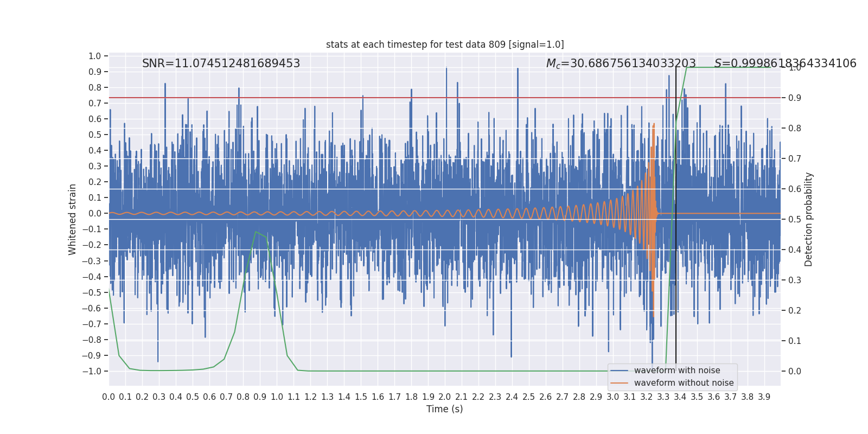Click the plot title for test data 809
Viewport: 868px width, 434px height.
[x=445, y=44]
